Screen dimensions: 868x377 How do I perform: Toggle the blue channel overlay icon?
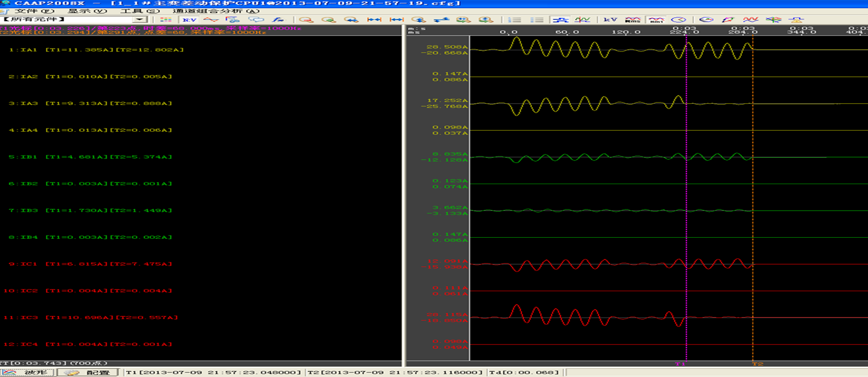click(560, 19)
